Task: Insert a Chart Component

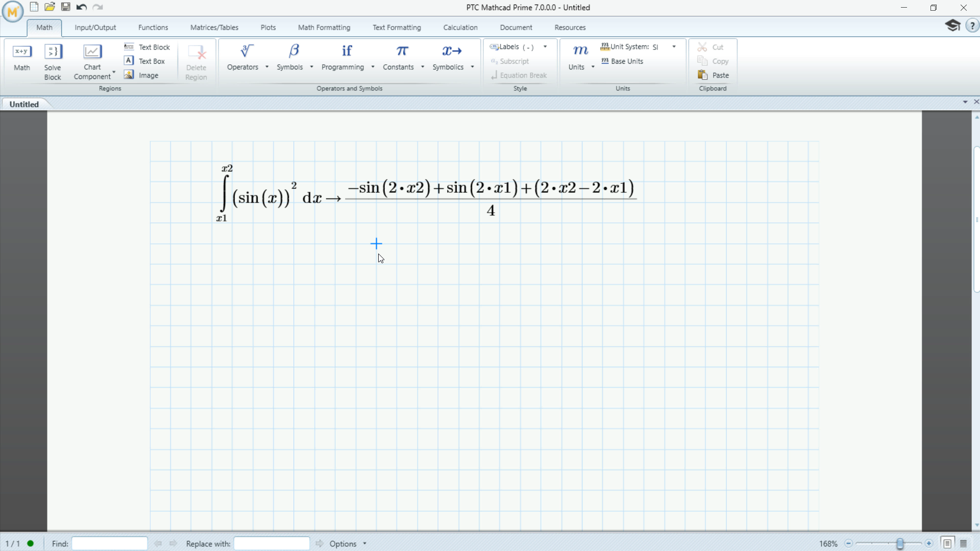Action: (92, 62)
